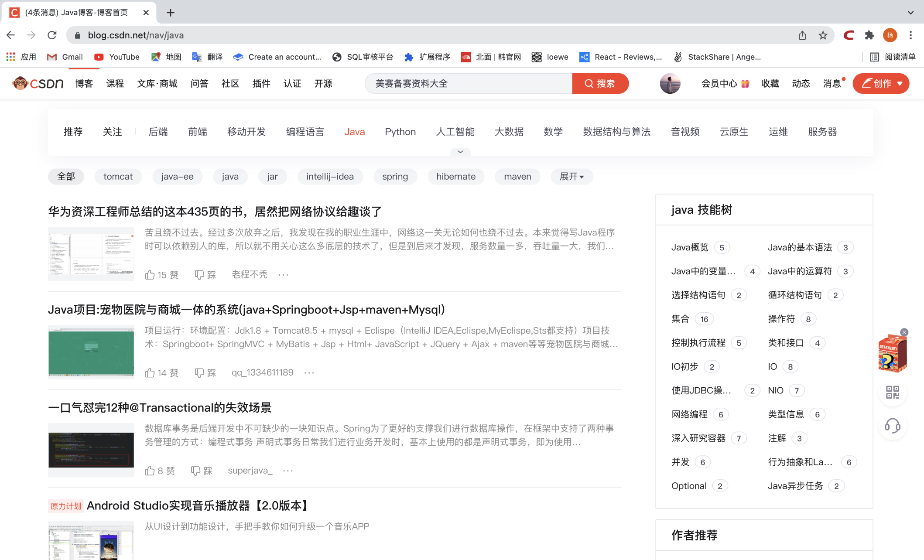This screenshot has height=560, width=924.
Task: Open Chrome extensions puzzle icon
Action: (869, 35)
